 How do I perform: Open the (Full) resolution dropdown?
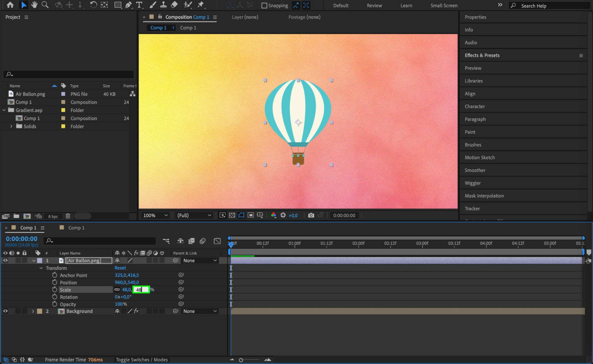[x=194, y=215]
